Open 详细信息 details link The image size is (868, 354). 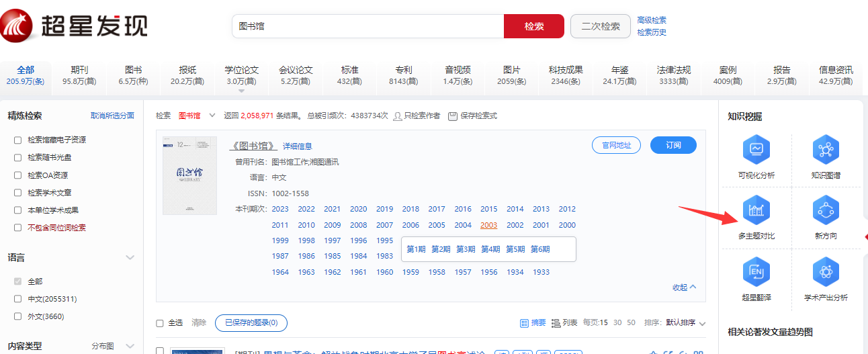(297, 146)
